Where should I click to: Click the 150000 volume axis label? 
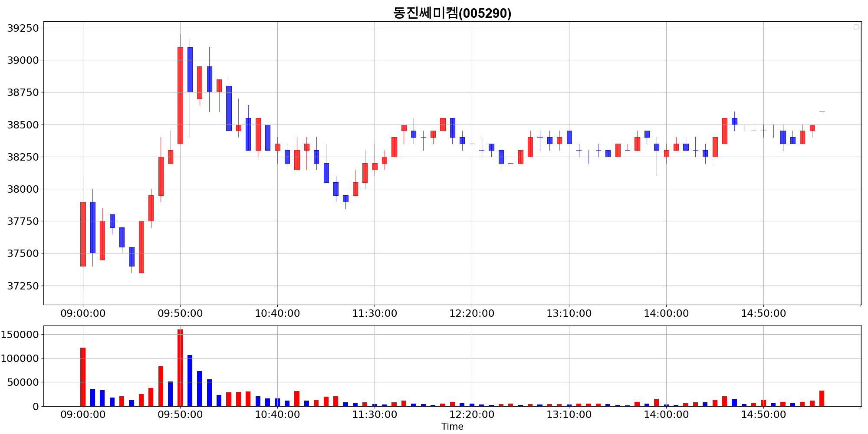pos(20,335)
